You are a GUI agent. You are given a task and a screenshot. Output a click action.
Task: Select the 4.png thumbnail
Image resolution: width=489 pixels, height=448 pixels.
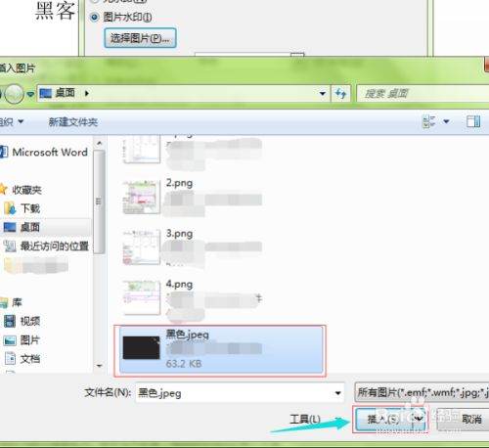142,297
